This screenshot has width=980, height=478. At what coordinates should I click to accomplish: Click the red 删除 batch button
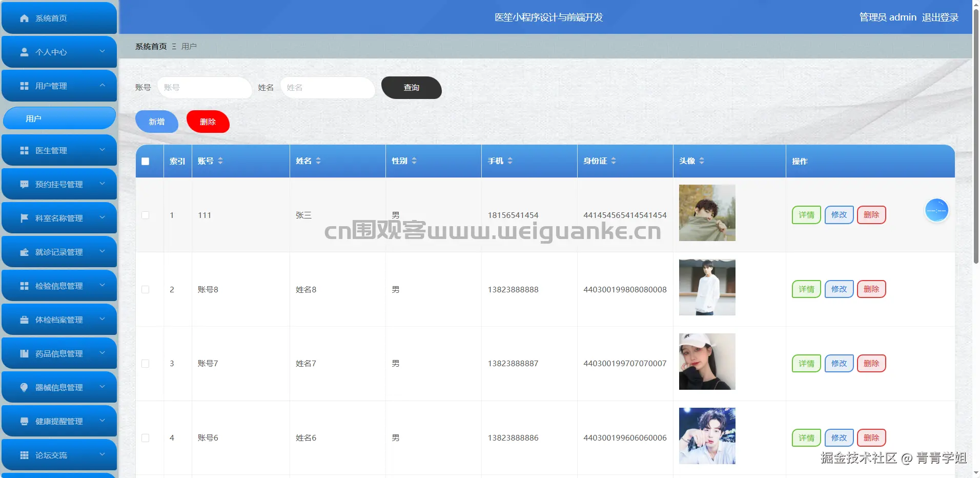(x=208, y=122)
